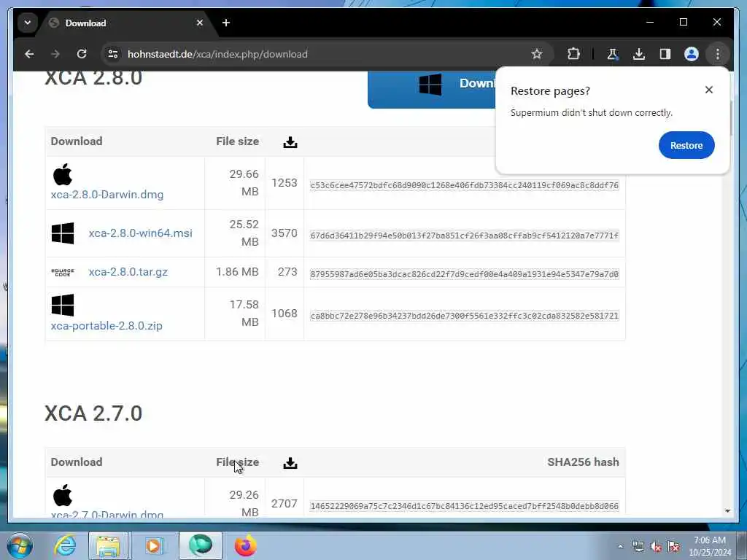Viewport: 747px width, 560px height.
Task: Open the Action Center flag icon
Action: [x=673, y=547]
